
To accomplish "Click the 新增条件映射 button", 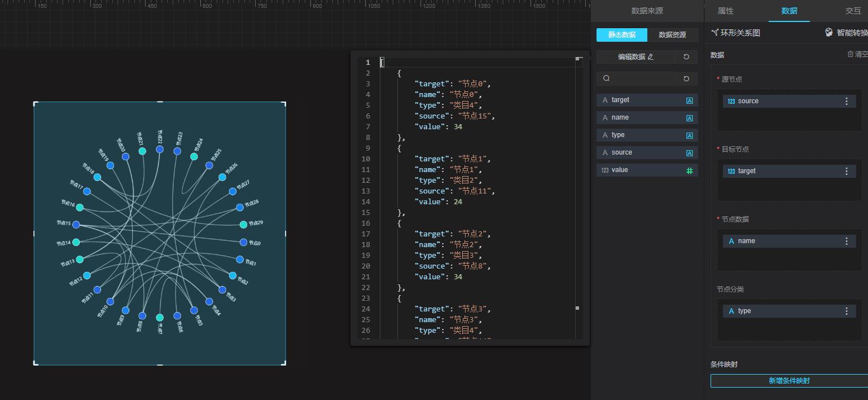I will tap(789, 381).
